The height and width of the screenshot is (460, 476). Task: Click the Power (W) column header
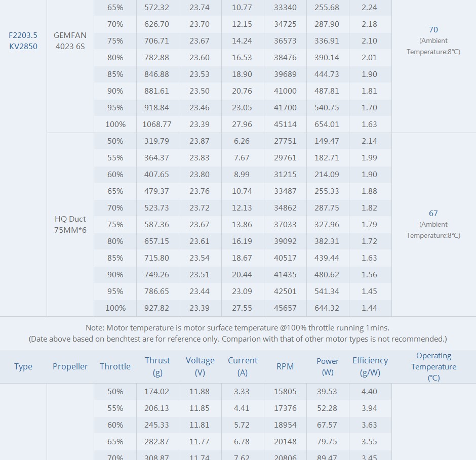click(328, 366)
